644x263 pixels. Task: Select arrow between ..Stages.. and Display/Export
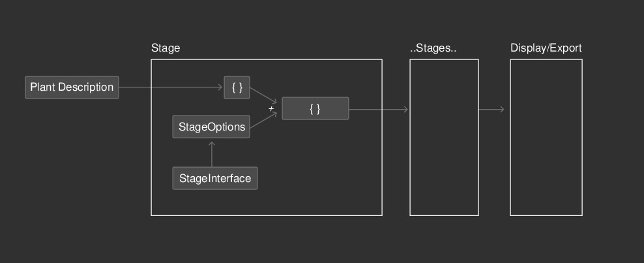pyautogui.click(x=491, y=109)
